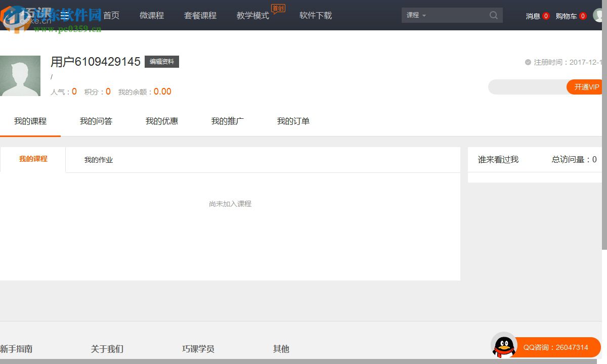Viewport: 607px width, 364px height.
Task: Select the 我的推广 tab
Action: 227,121
